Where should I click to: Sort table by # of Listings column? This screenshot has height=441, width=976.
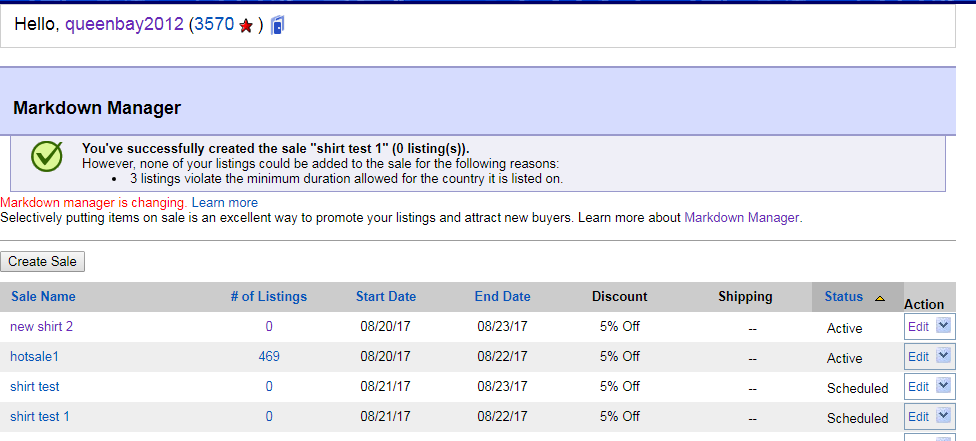point(268,296)
